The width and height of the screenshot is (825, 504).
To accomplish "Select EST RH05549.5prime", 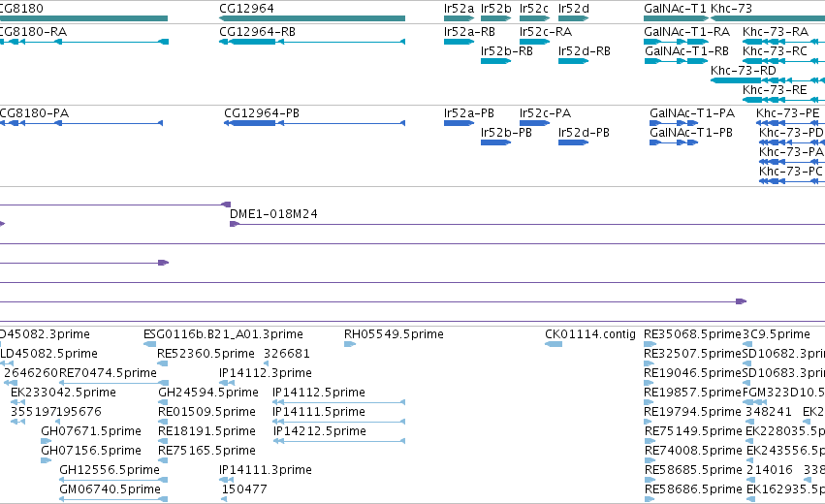I will 394,334.
